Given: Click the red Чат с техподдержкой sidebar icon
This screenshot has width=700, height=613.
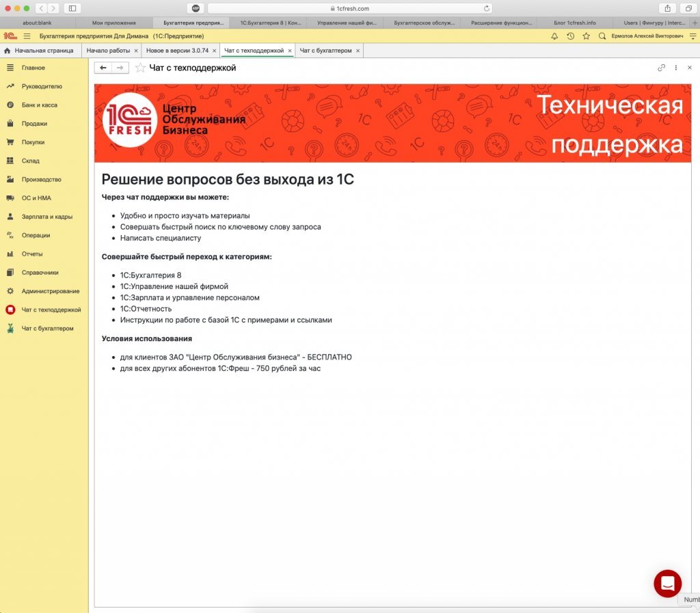Looking at the screenshot, I should 10,310.
